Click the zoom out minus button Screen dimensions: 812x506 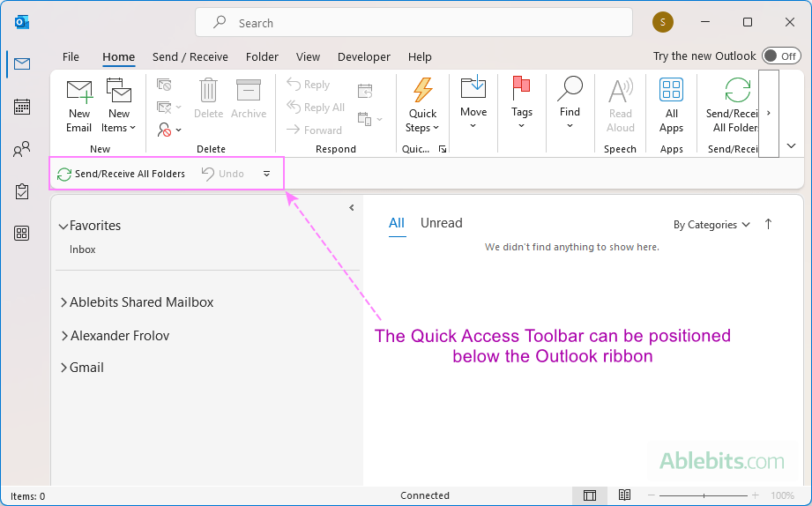tap(651, 495)
